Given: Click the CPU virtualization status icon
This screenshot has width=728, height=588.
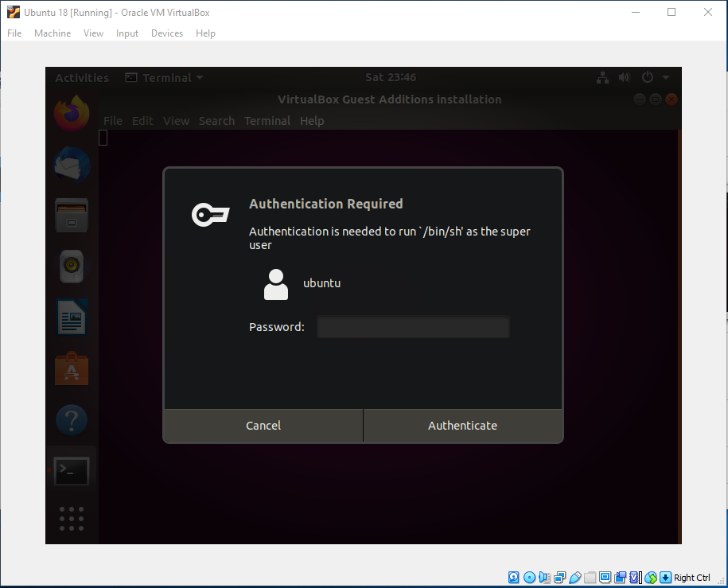Looking at the screenshot, I should point(635,578).
